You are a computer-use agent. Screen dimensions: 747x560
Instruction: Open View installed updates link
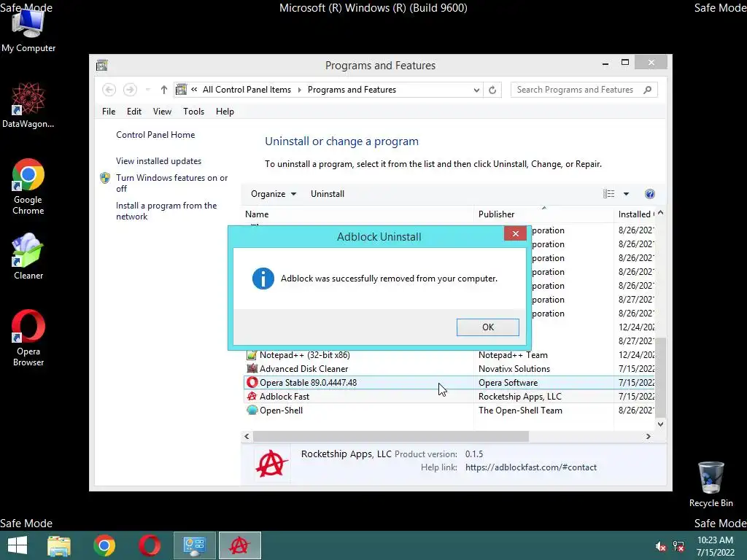pyautogui.click(x=158, y=161)
